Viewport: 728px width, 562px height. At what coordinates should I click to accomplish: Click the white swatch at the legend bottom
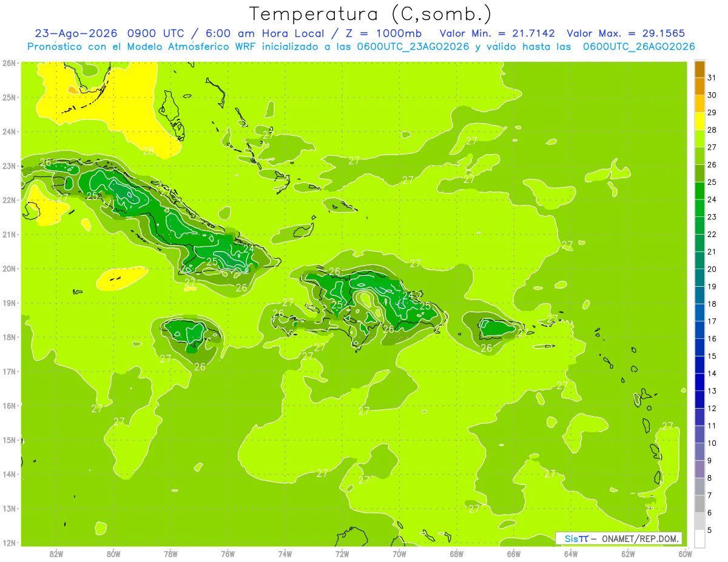click(699, 538)
